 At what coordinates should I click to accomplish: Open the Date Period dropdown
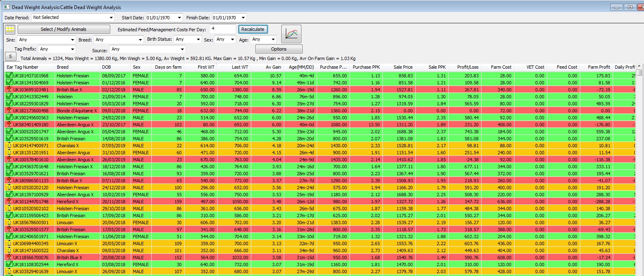(111, 18)
